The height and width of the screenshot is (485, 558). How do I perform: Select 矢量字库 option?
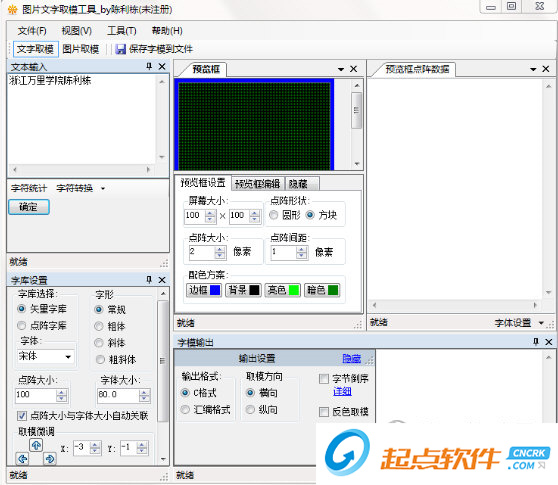[x=22, y=309]
